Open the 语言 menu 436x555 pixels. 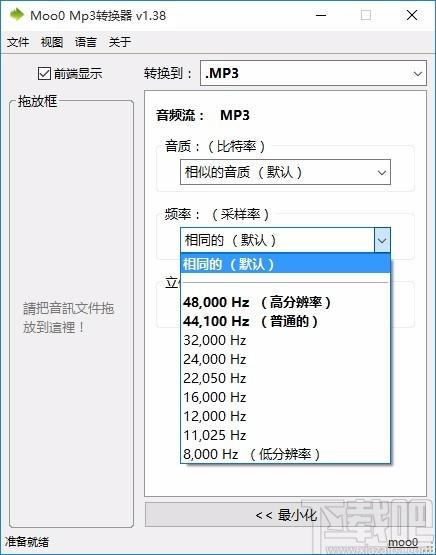tap(86, 42)
